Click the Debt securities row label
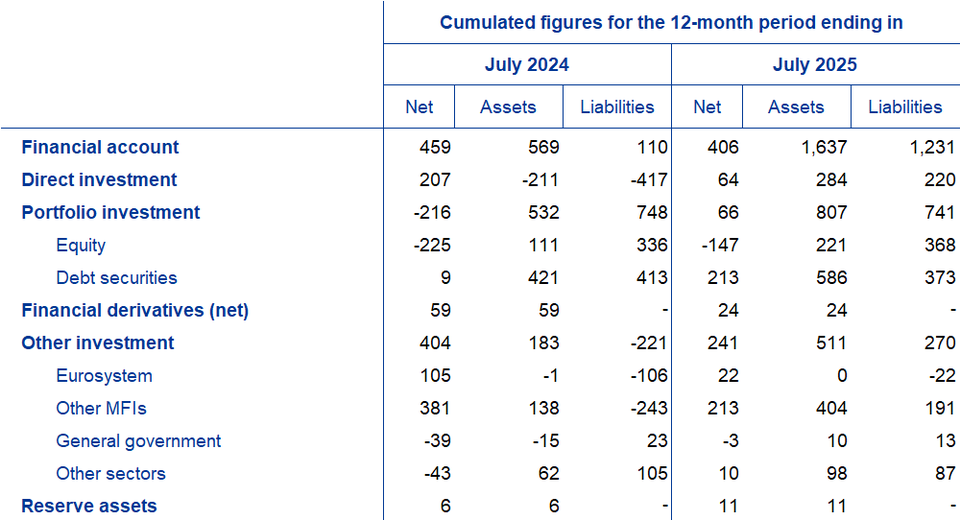 (117, 278)
